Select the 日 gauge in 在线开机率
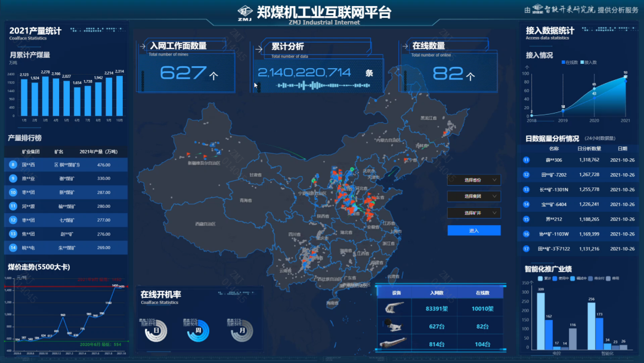The image size is (644, 363). point(156,331)
